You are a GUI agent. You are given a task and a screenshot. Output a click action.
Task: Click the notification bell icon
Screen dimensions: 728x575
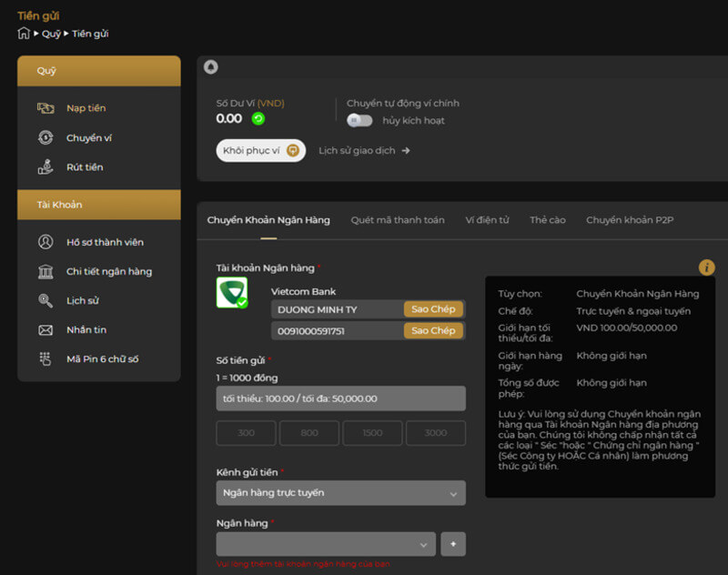click(x=211, y=67)
